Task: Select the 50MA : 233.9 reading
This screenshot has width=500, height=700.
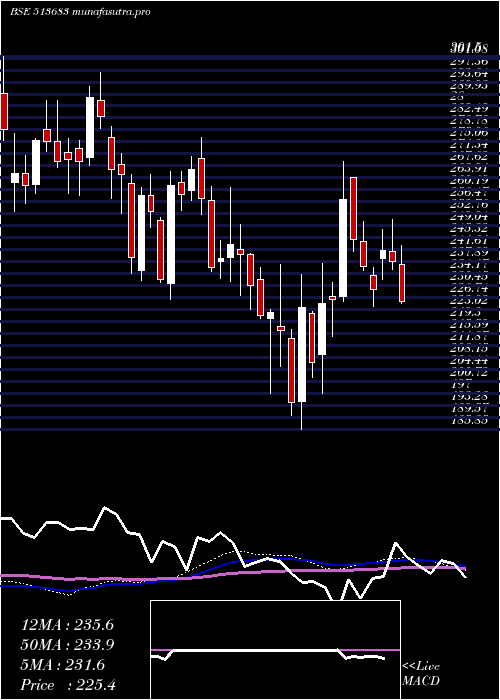Action: pyautogui.click(x=68, y=645)
